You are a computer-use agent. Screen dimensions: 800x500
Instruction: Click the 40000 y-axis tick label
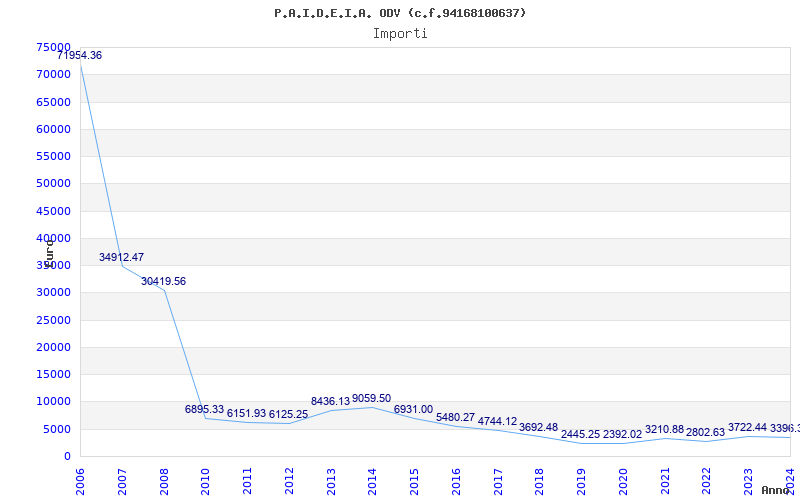(x=54, y=238)
